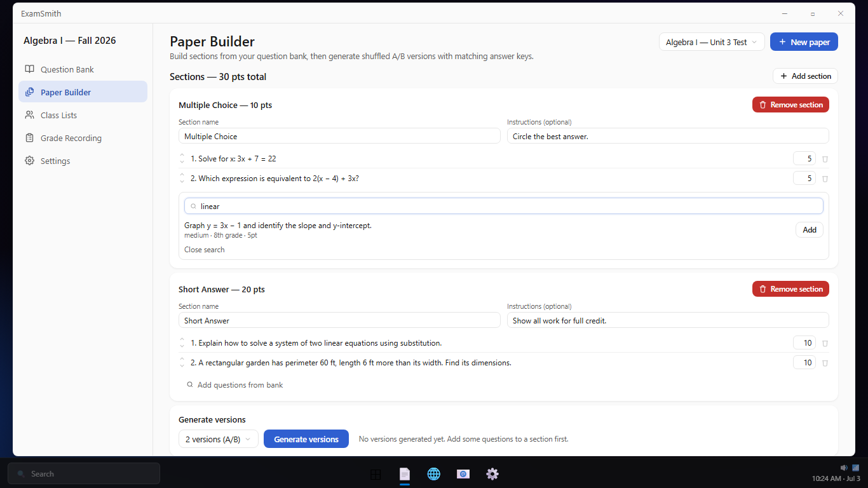Screen dimensions: 868x488
Task: Open Settings in the app sidebar
Action: pyautogui.click(x=83, y=161)
